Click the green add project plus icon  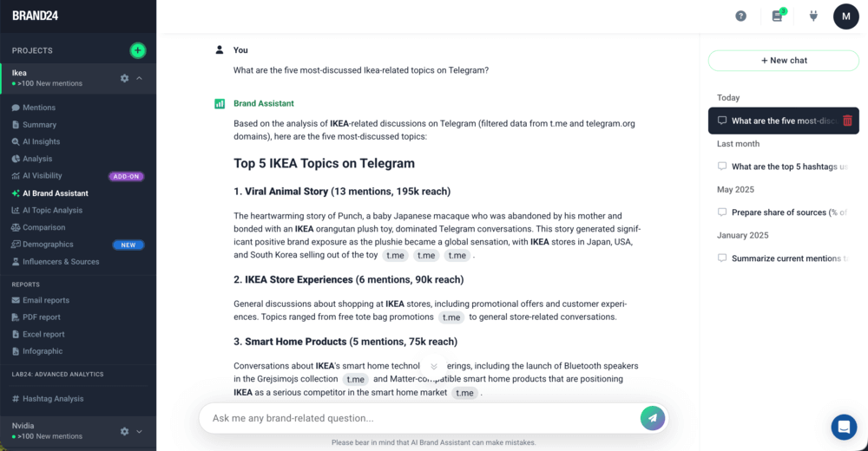click(x=137, y=50)
